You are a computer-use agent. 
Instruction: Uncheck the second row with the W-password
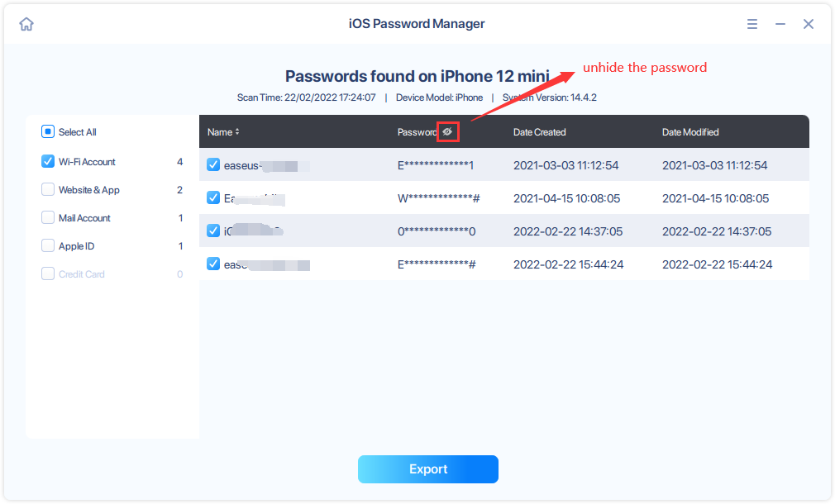point(213,197)
